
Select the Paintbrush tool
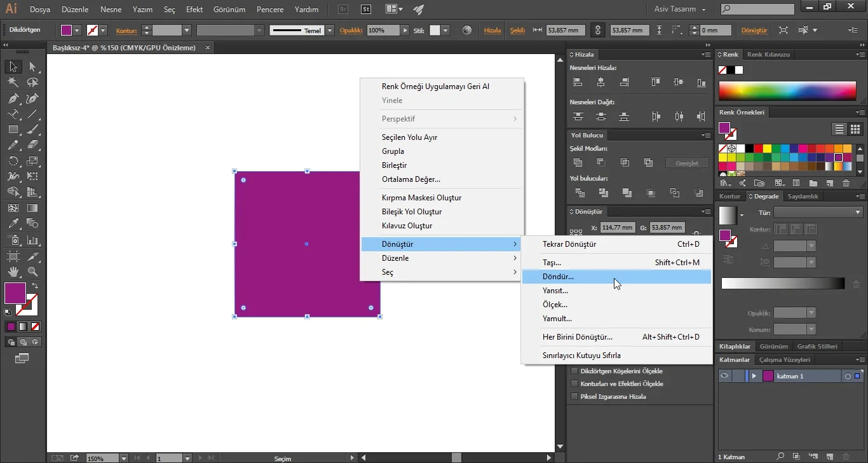click(x=32, y=129)
